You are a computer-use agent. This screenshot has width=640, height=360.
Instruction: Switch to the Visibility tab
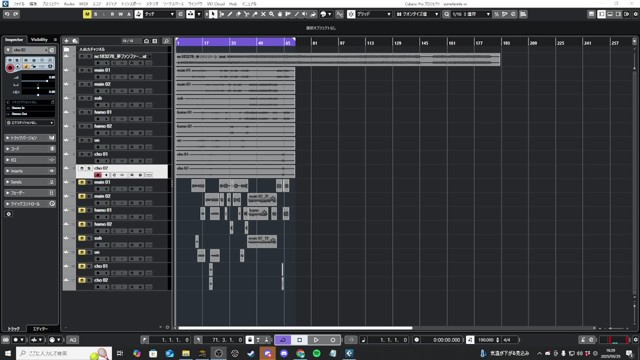click(x=39, y=40)
